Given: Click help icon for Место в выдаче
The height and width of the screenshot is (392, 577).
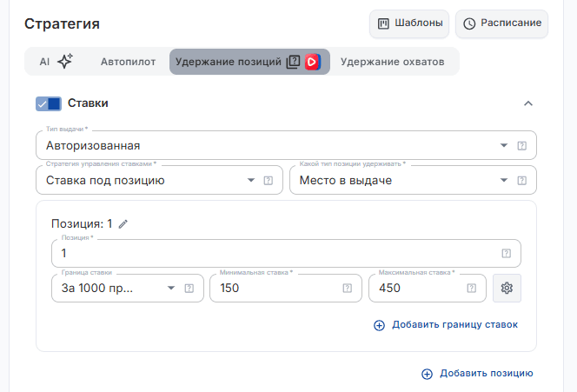Looking at the screenshot, I should [x=521, y=181].
